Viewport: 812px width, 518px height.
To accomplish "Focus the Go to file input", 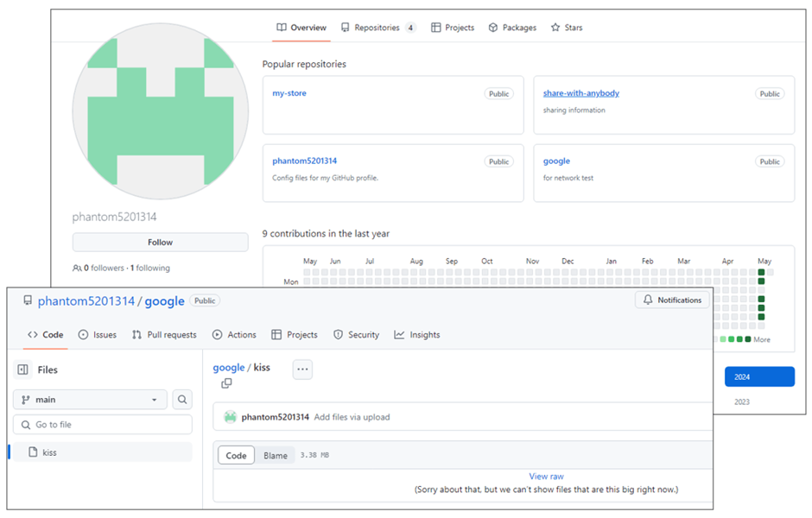I will 103,425.
